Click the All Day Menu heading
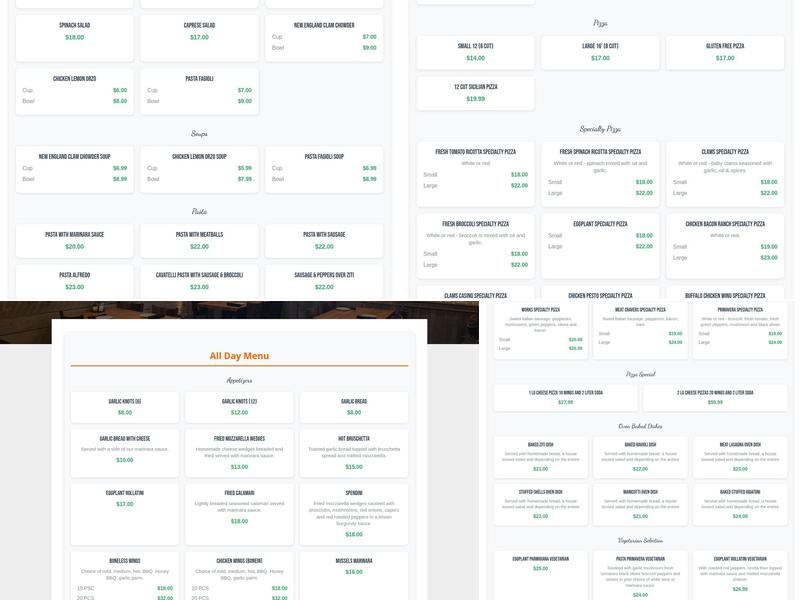Viewport: 800px width, 600px height. click(239, 356)
